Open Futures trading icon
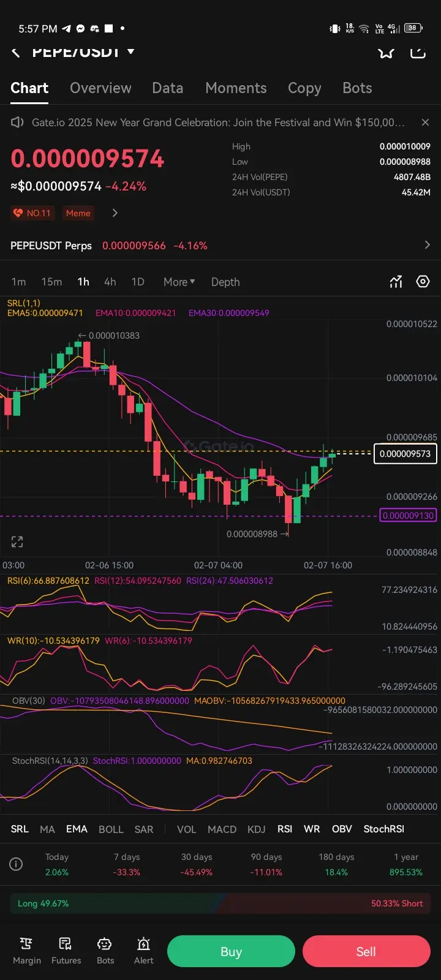 [x=66, y=951]
